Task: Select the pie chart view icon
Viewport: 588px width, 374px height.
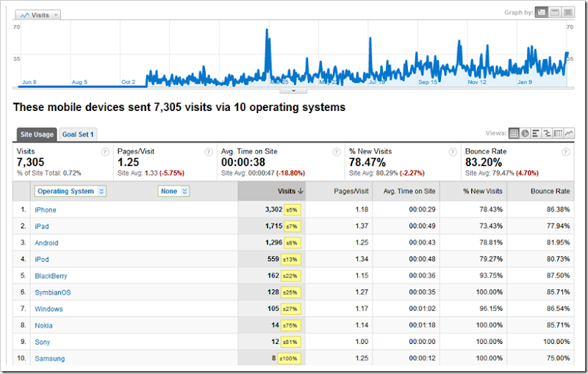Action: [x=525, y=133]
